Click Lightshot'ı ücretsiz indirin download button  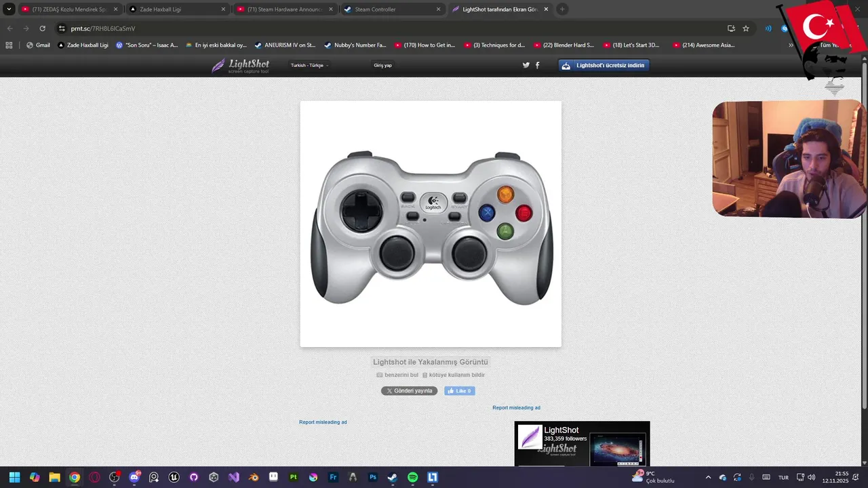point(604,65)
